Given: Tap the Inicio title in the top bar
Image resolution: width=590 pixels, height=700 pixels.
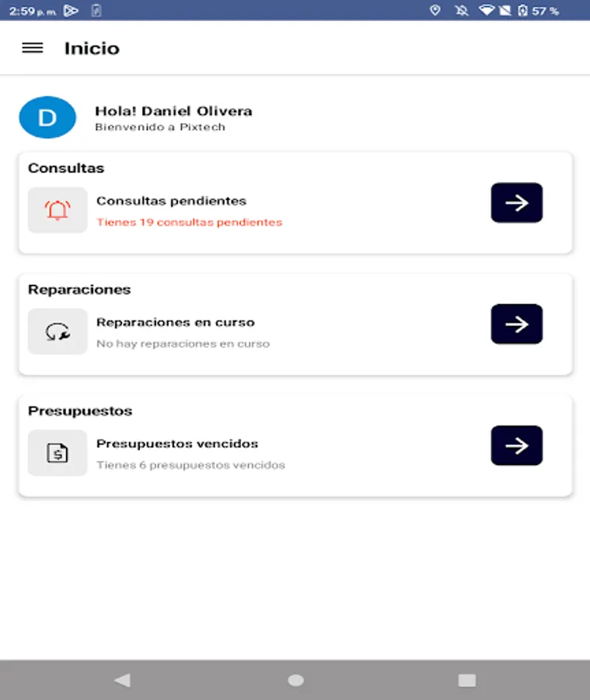Looking at the screenshot, I should coord(91,47).
